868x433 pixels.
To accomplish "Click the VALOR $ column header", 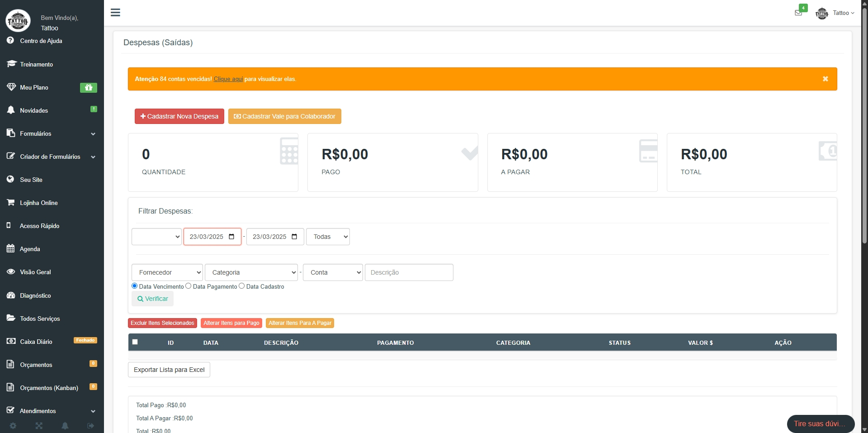I will (700, 343).
